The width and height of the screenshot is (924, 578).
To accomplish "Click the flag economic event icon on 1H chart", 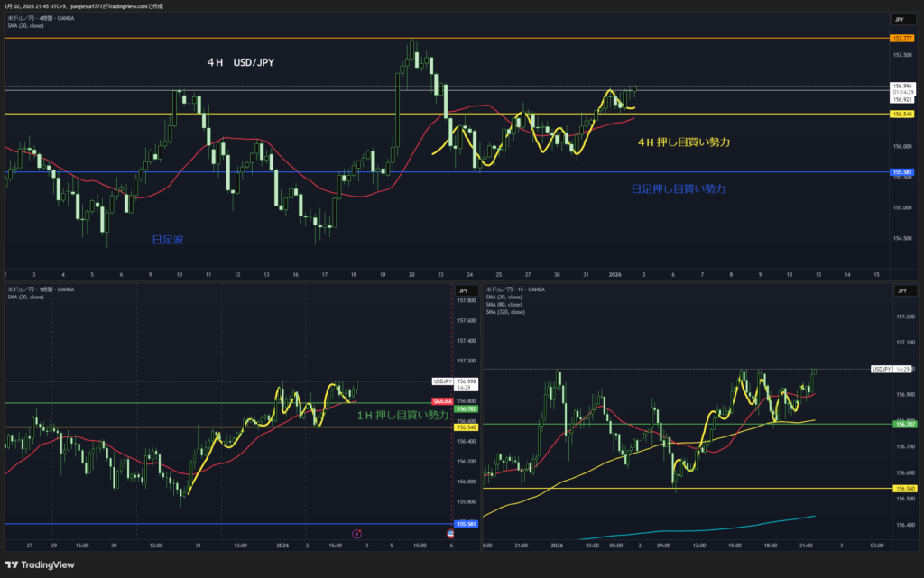I will coord(450,534).
